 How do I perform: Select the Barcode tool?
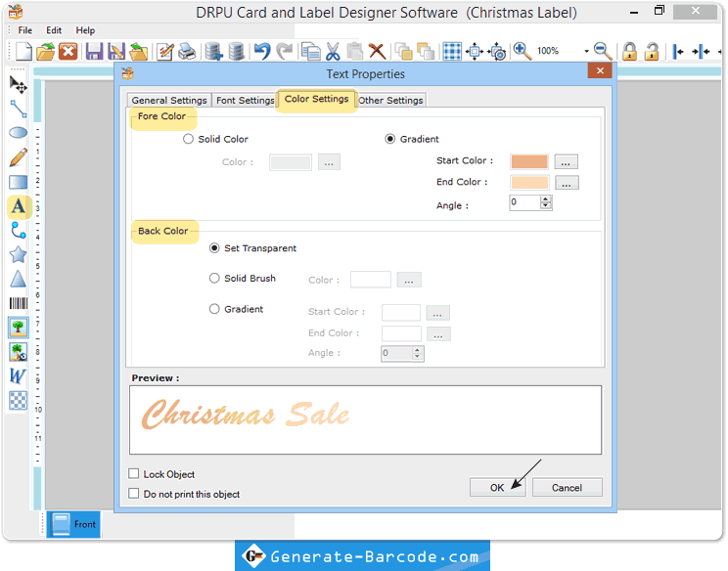click(x=19, y=303)
